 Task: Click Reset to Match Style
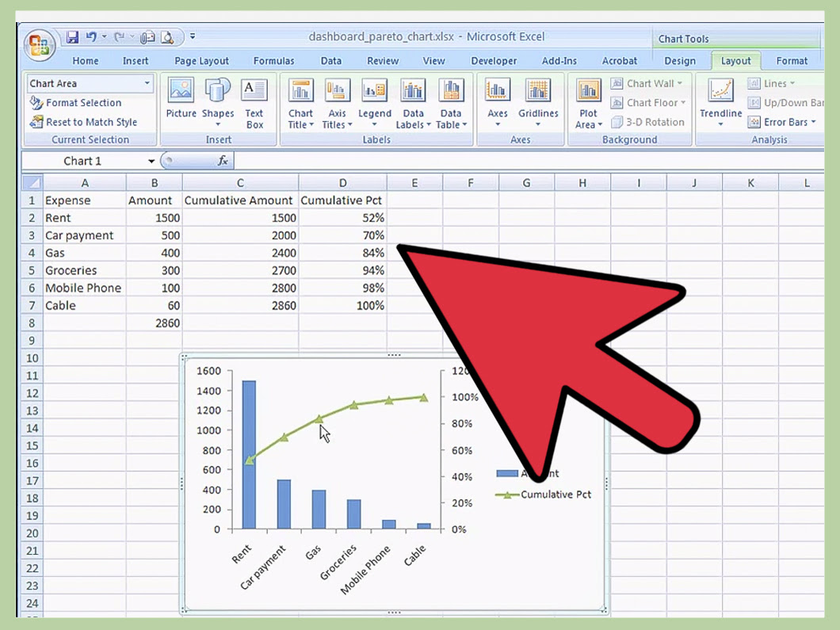pyautogui.click(x=83, y=122)
